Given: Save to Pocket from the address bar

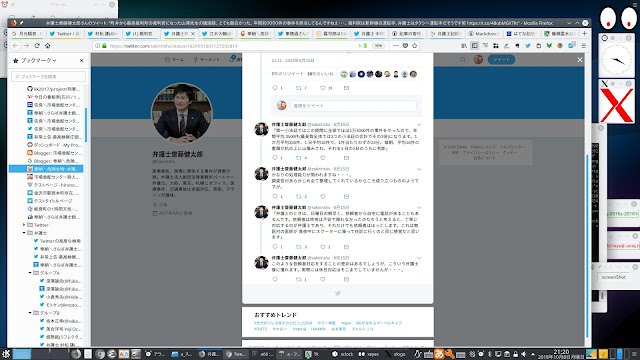Looking at the screenshot, I should [x=405, y=46].
